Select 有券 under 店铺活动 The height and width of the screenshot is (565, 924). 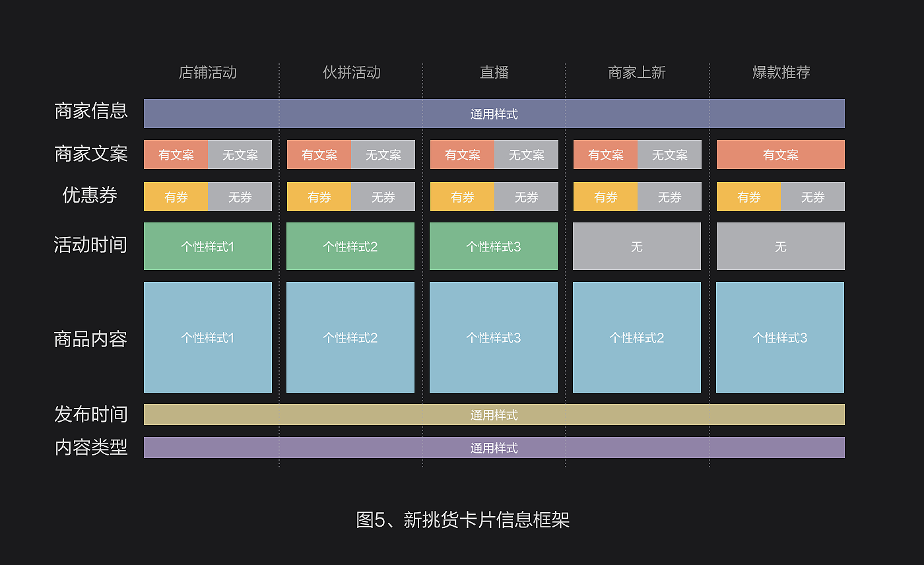coord(176,197)
